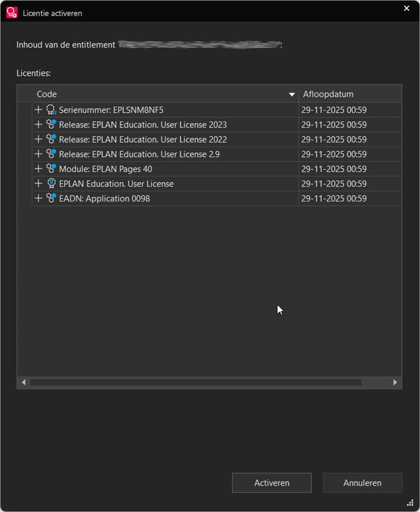Select Release: EPLAN Education. User License 2022
Screen dimensions: 420x512
coord(142,139)
